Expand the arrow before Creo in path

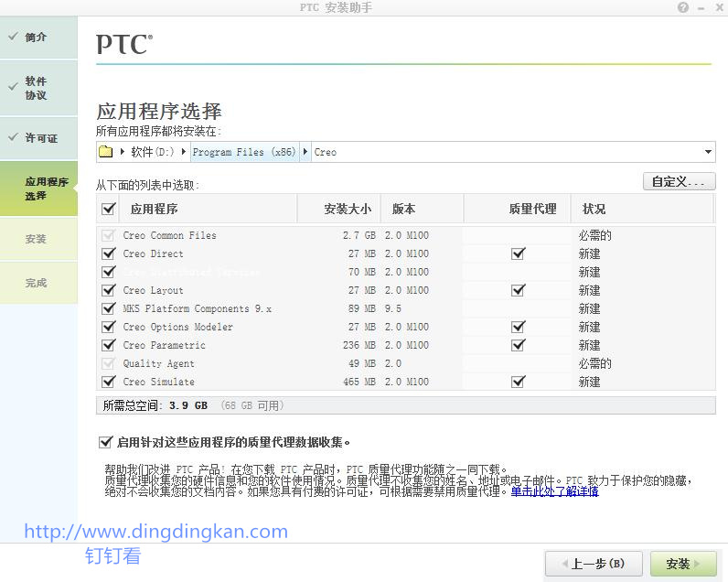tap(305, 151)
